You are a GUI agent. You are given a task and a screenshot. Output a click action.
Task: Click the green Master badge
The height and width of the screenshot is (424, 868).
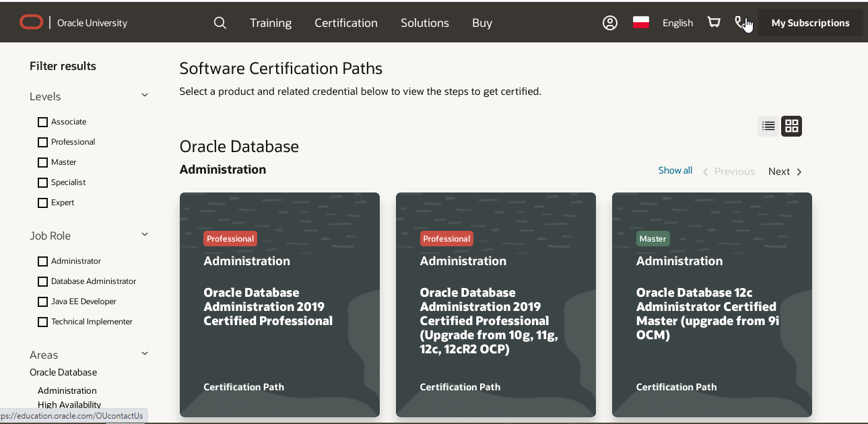pyautogui.click(x=653, y=239)
